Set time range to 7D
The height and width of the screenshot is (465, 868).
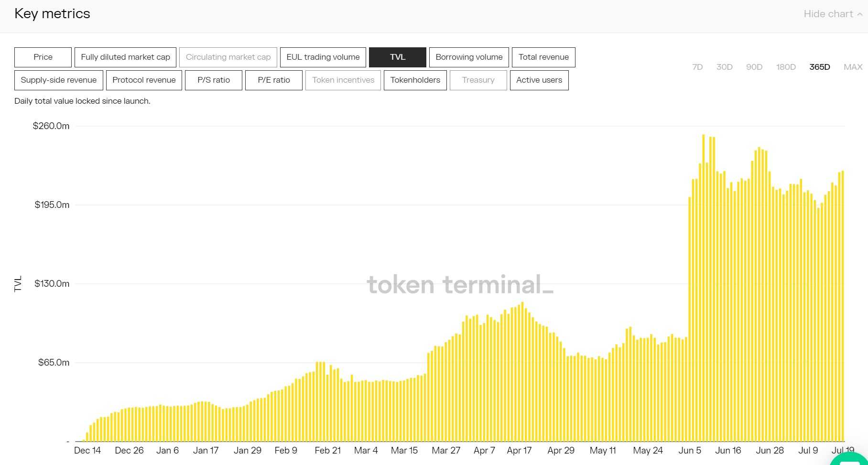point(697,67)
